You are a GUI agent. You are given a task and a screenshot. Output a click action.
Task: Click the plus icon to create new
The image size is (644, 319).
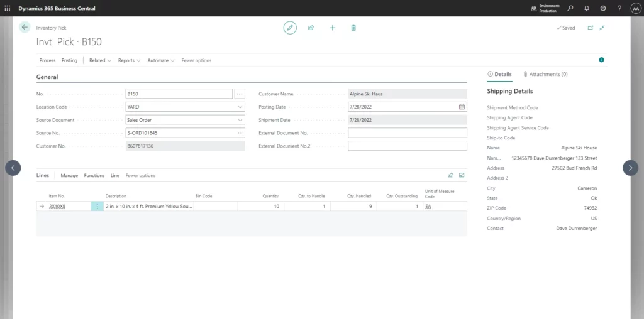(332, 28)
